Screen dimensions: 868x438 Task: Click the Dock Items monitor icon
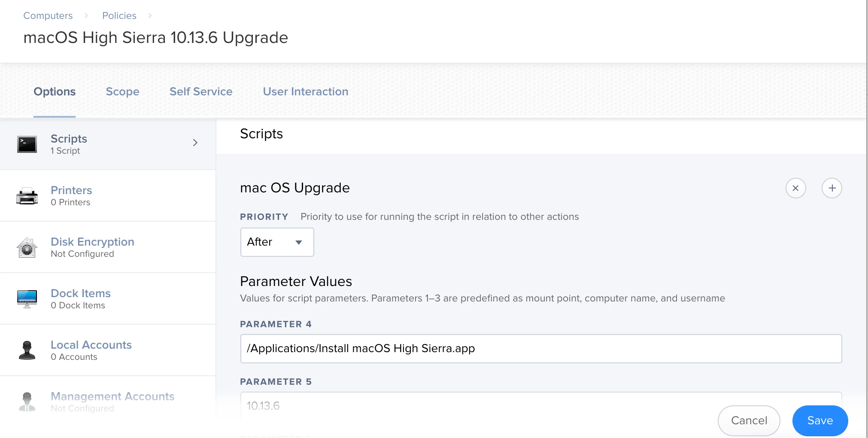(x=27, y=299)
